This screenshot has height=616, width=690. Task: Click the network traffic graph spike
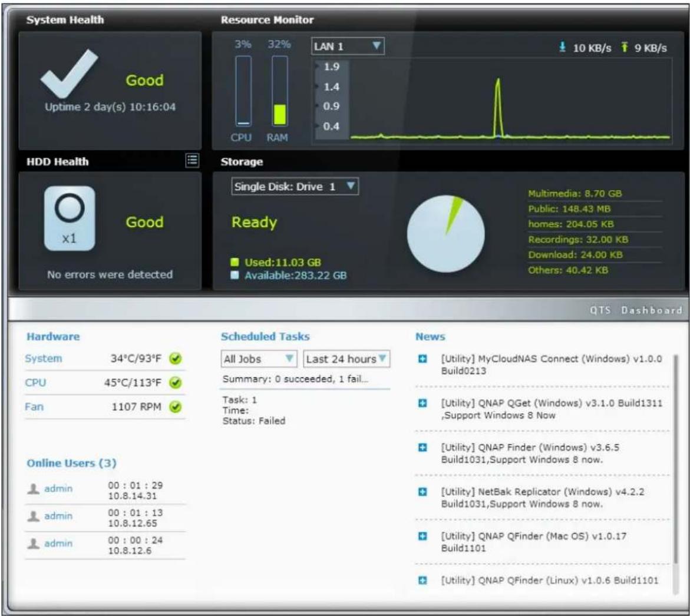click(498, 108)
